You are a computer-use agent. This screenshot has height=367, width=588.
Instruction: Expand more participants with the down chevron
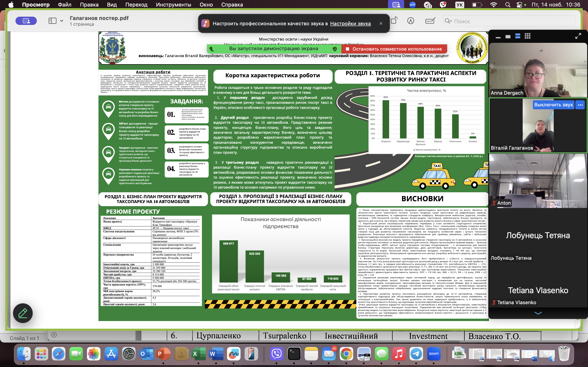(538, 313)
